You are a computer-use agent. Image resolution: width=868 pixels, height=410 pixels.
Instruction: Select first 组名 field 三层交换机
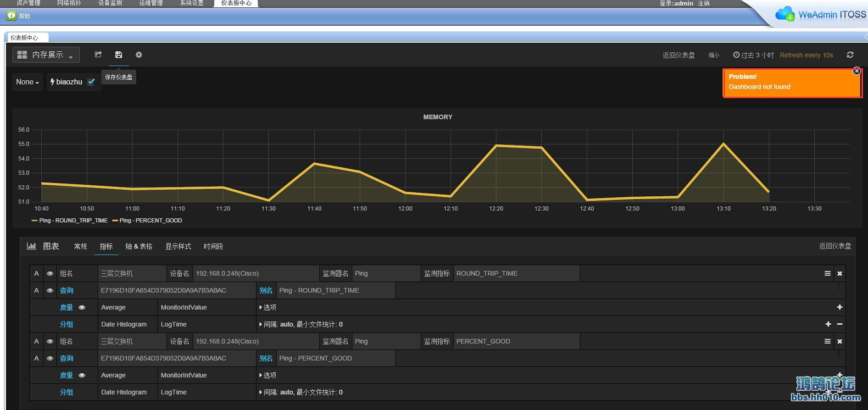[x=132, y=273]
